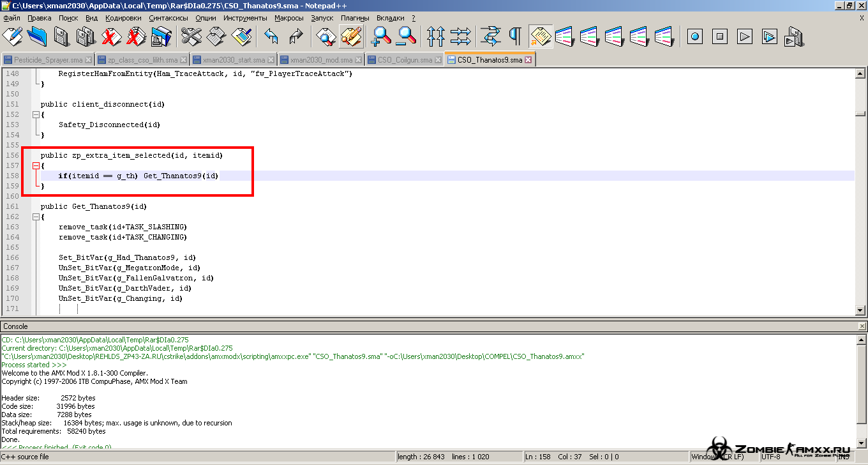Screen dimensions: 868x465
Task: Collapse the fold marker at line 152
Action: coord(36,114)
